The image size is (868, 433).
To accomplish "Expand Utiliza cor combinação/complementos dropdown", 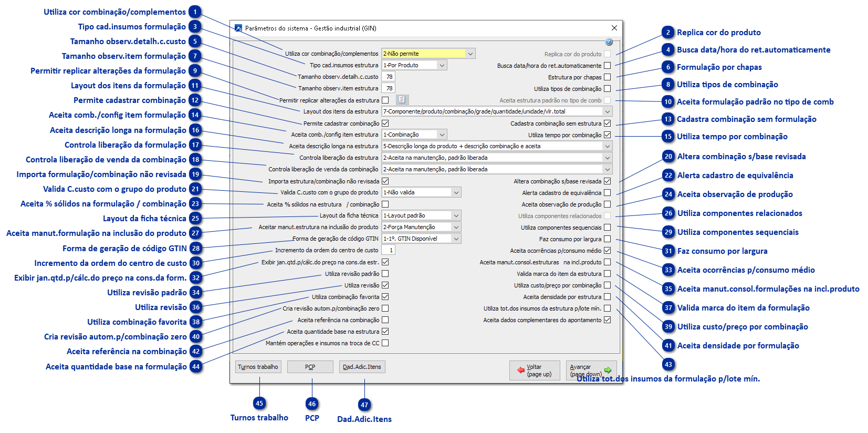I will coord(470,54).
